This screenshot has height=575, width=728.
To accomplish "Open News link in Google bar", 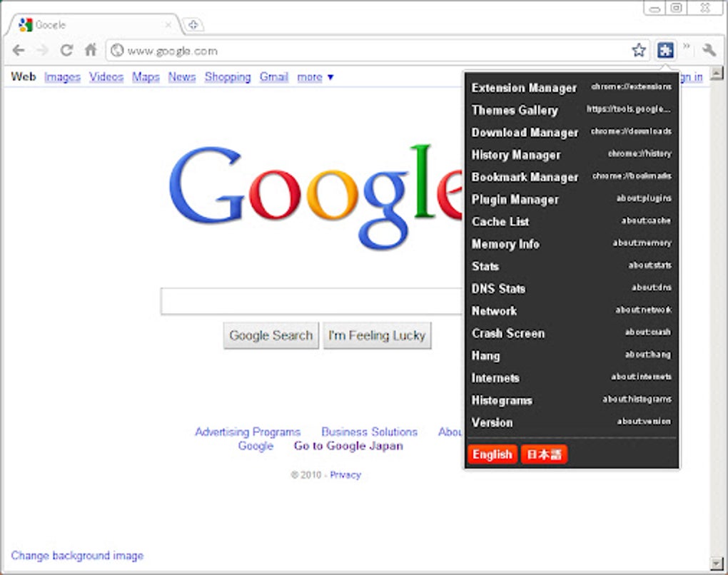I will pyautogui.click(x=182, y=76).
